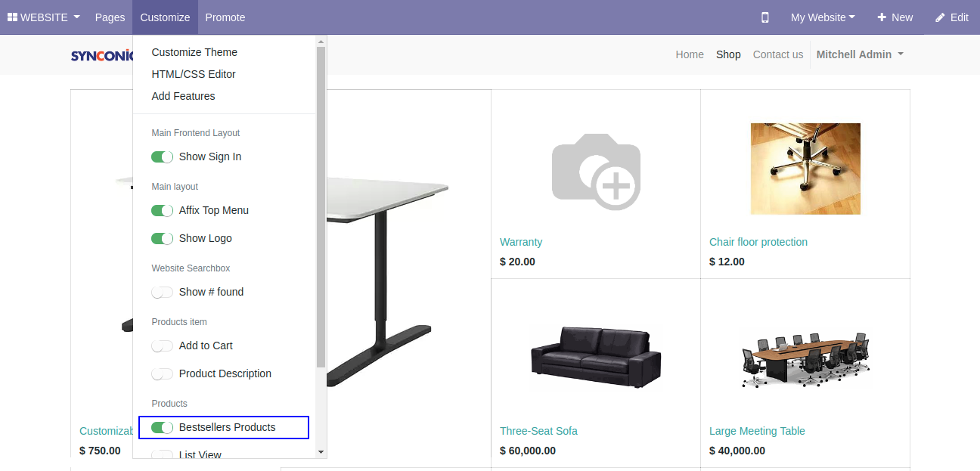Toggle off Bestsellers Products
980x471 pixels.
pyautogui.click(x=163, y=428)
